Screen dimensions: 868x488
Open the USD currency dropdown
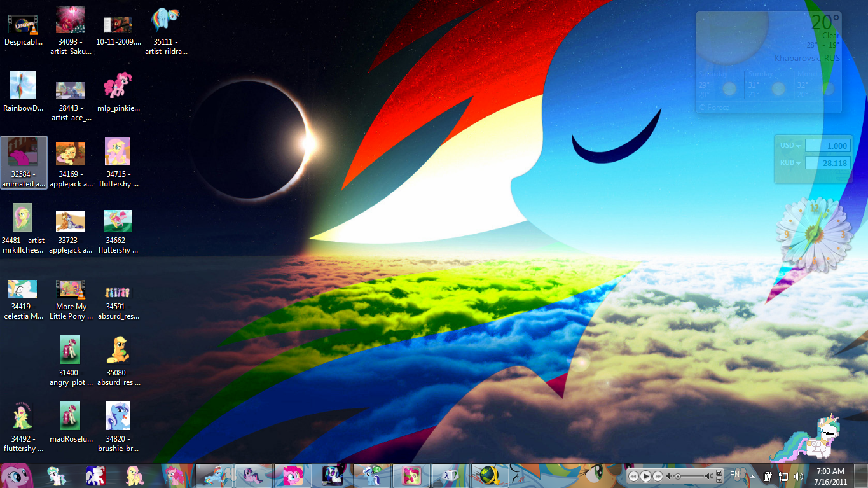point(789,146)
